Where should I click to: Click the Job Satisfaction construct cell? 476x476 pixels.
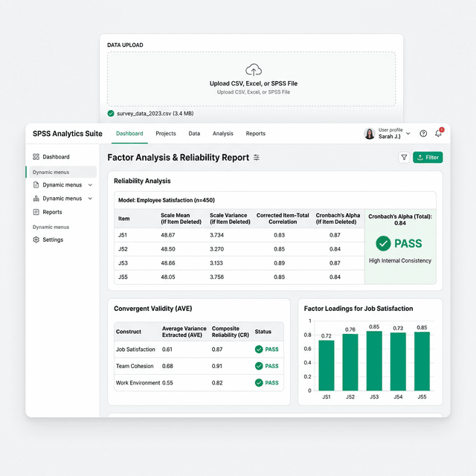135,350
